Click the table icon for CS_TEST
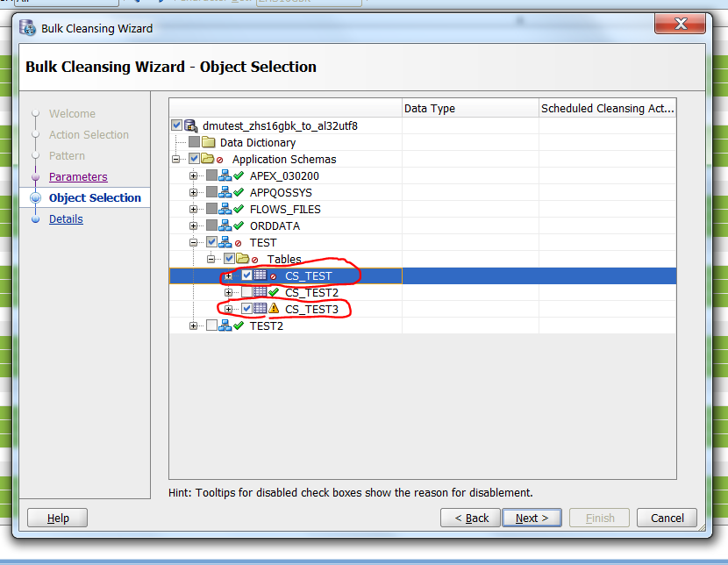Image resolution: width=728 pixels, height=565 pixels. (260, 275)
